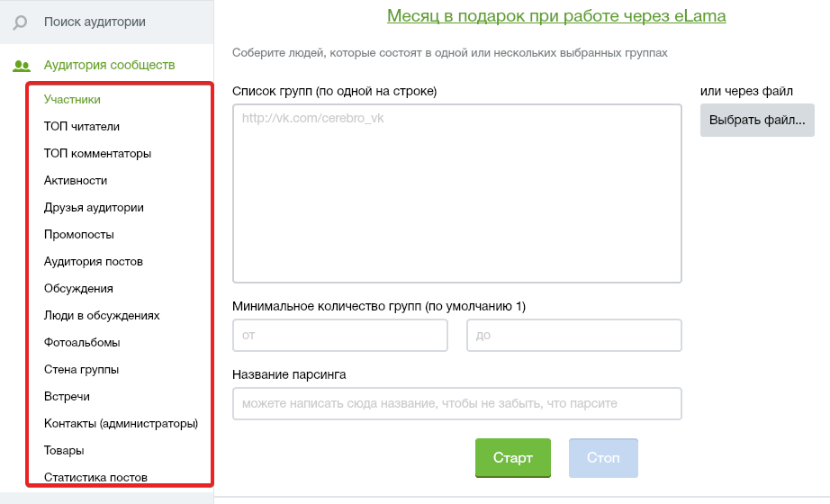830x504 pixels.
Task: Click the Стоп button
Action: (603, 458)
